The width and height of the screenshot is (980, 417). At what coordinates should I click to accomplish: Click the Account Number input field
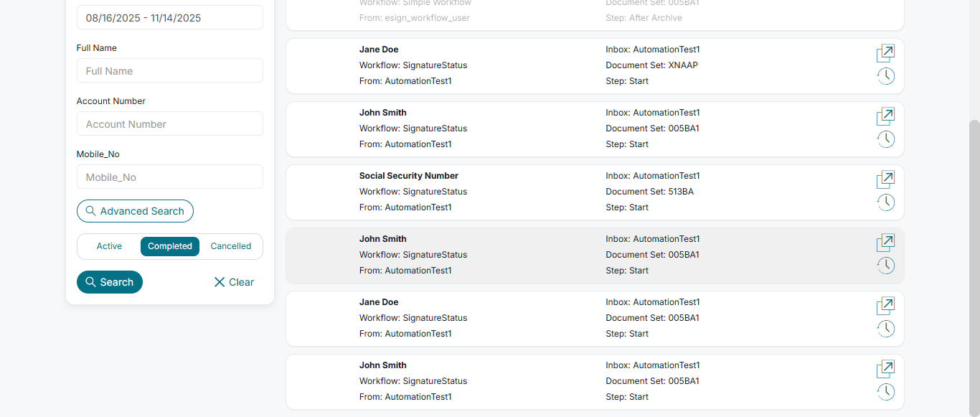click(x=170, y=124)
